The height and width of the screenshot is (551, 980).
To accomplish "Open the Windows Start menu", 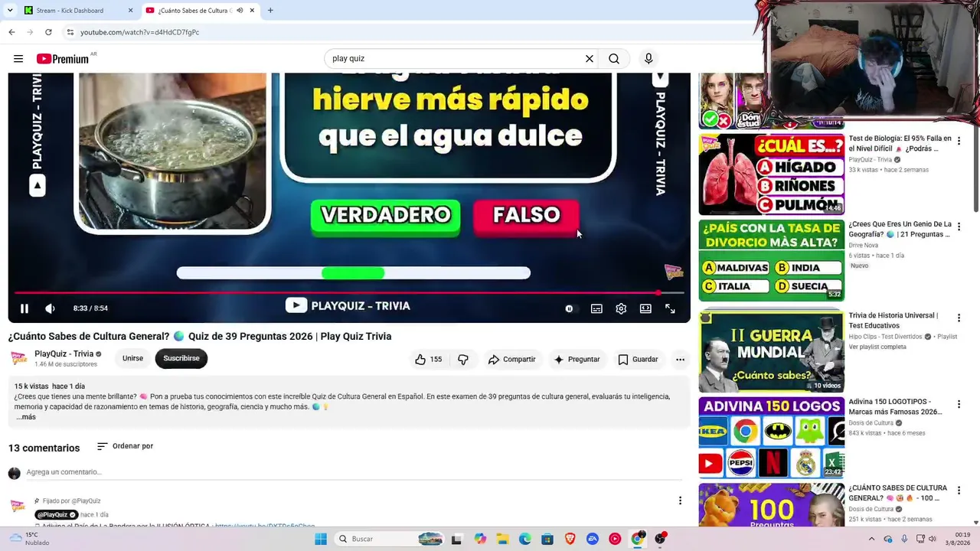I will tap(321, 539).
